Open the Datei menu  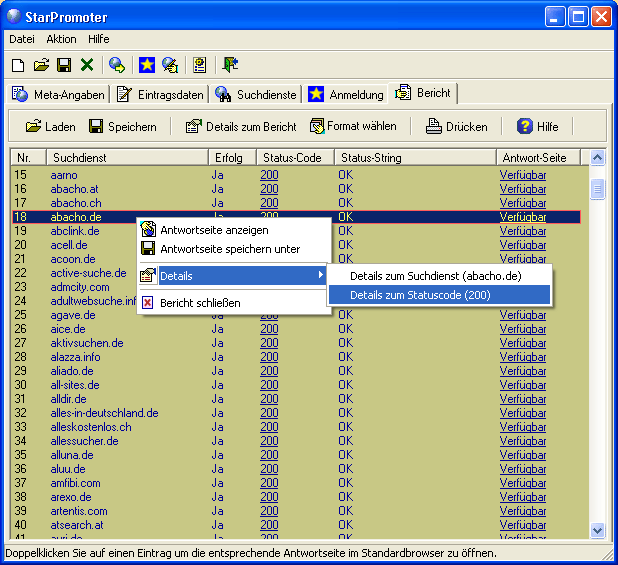click(22, 39)
